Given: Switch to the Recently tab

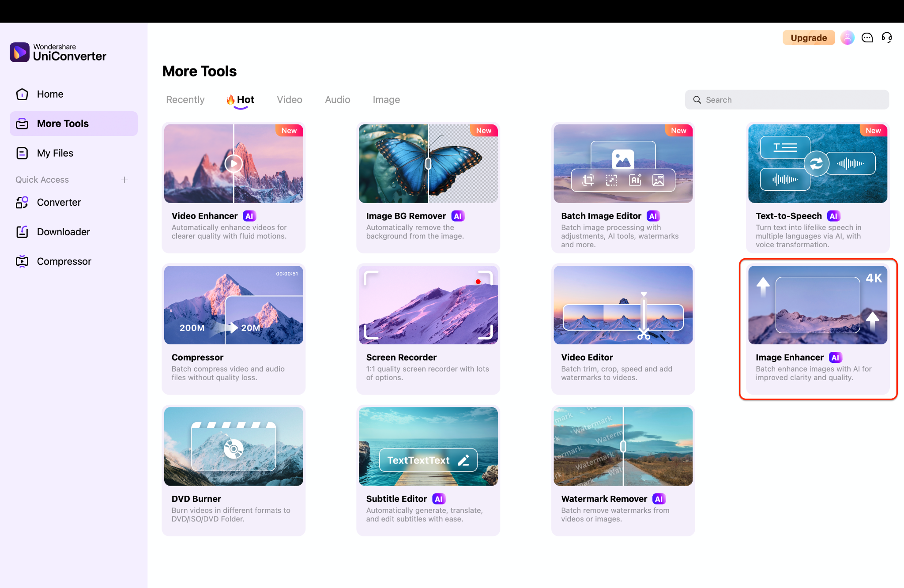Looking at the screenshot, I should tap(185, 100).
